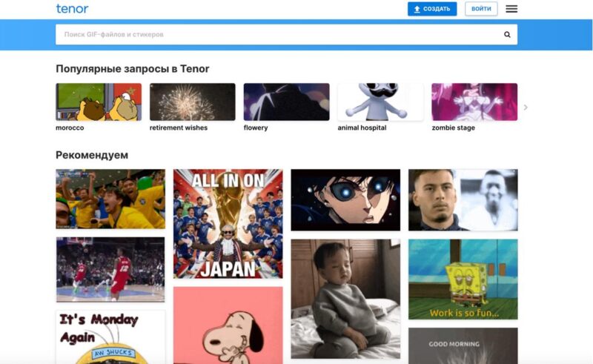Open the soccer player face GIF

[x=463, y=199]
